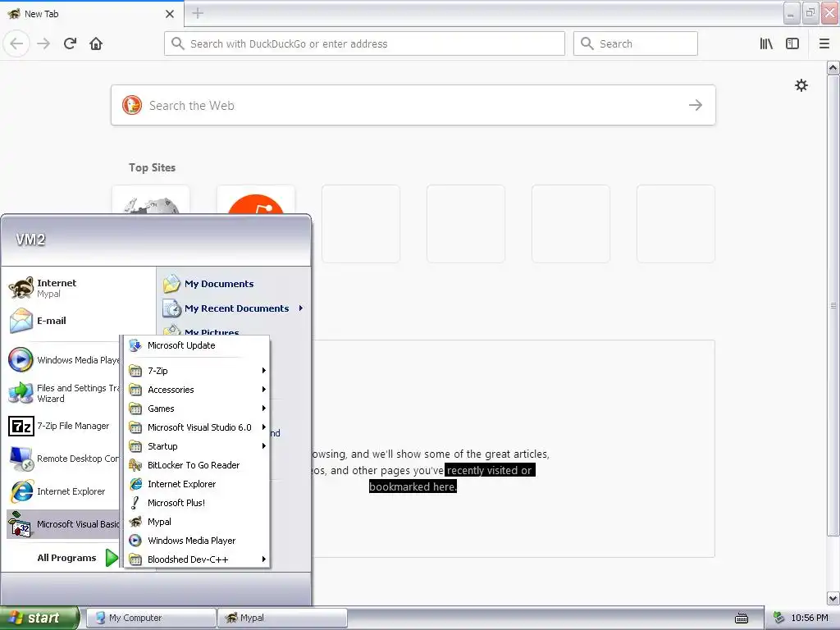Click the scrollbar down arrow

[833, 598]
